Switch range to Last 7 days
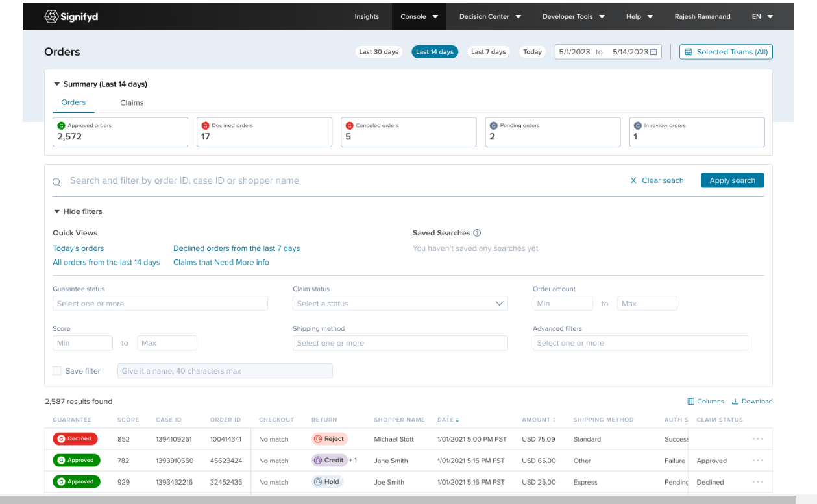Image resolution: width=817 pixels, height=504 pixels. 488,52
